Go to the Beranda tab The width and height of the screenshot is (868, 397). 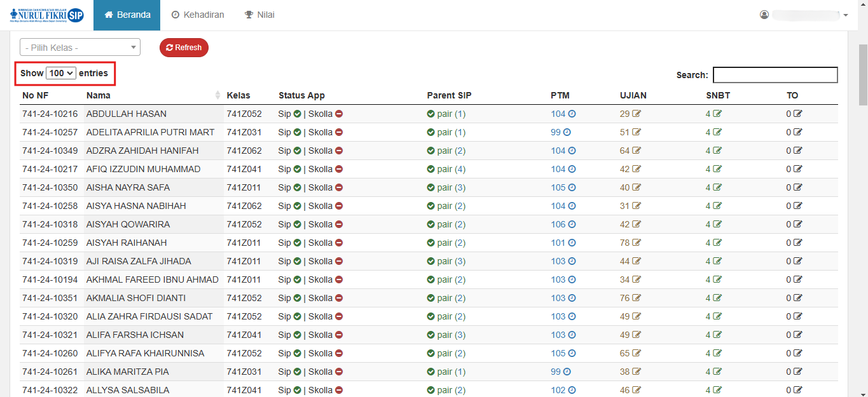pos(127,15)
